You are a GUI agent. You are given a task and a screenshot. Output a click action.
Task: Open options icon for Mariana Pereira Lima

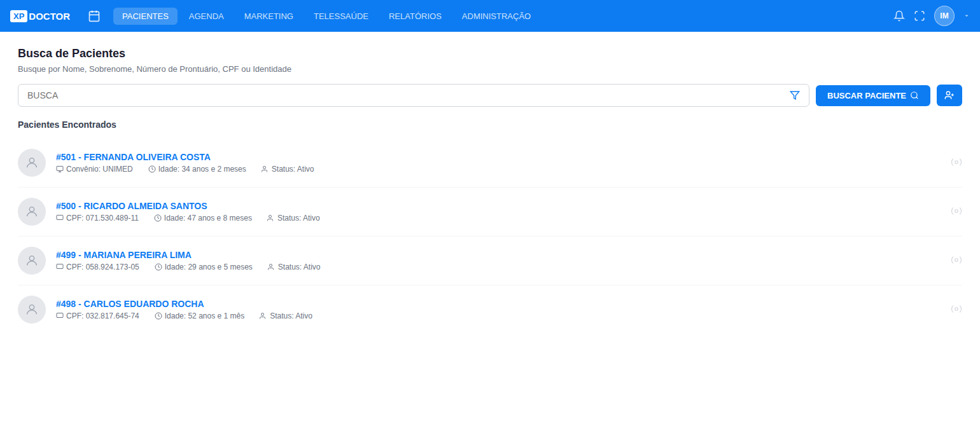(x=956, y=260)
